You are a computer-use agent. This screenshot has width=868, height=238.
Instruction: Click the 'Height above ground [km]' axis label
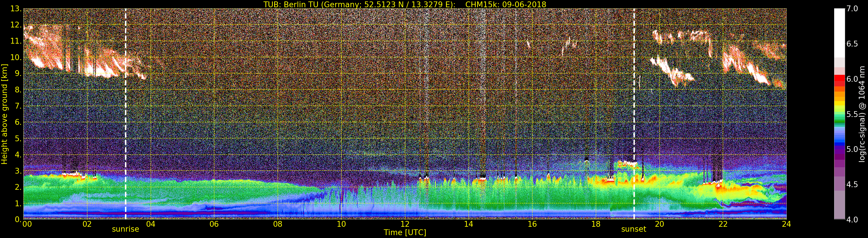point(4,114)
